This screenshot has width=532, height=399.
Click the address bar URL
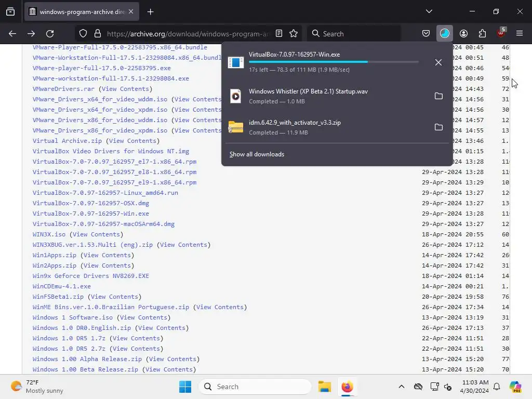pyautogui.click(x=188, y=34)
